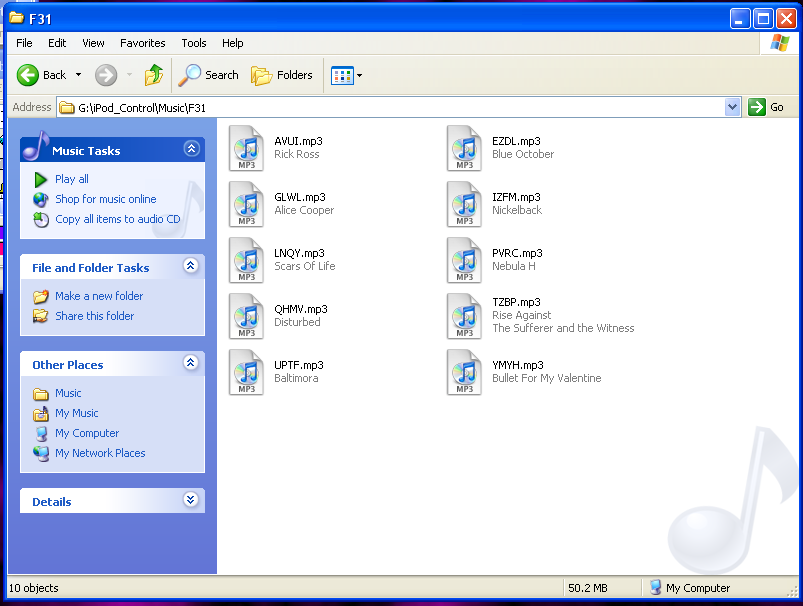
Task: Open the File menu
Action: pyautogui.click(x=24, y=43)
